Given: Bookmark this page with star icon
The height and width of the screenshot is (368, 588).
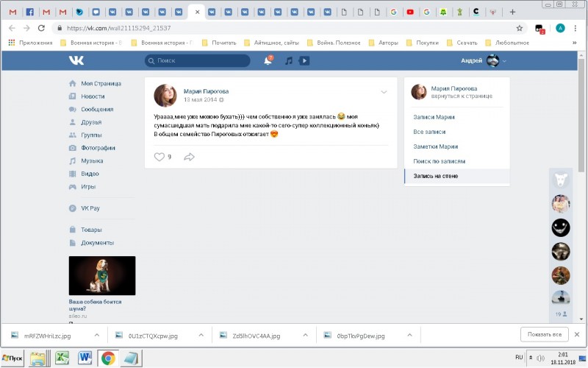Looking at the screenshot, I should (x=520, y=28).
